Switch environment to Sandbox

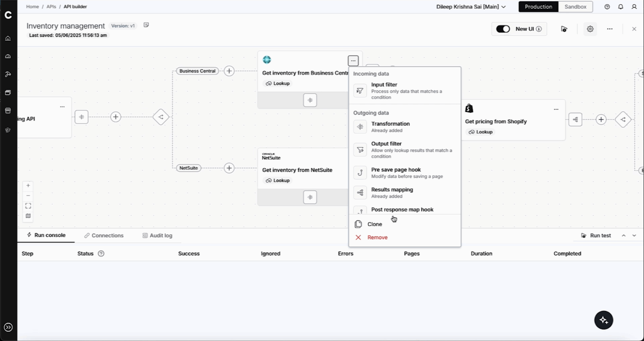click(575, 7)
